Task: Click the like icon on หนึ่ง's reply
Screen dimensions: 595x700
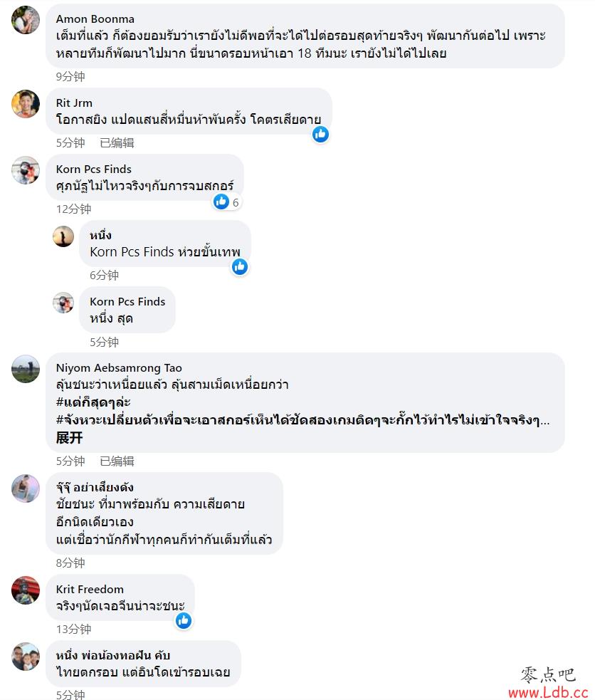Action: click(x=240, y=267)
